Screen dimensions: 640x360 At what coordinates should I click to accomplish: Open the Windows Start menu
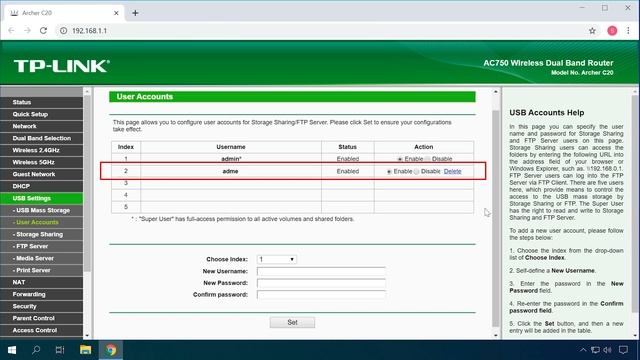click(12, 350)
